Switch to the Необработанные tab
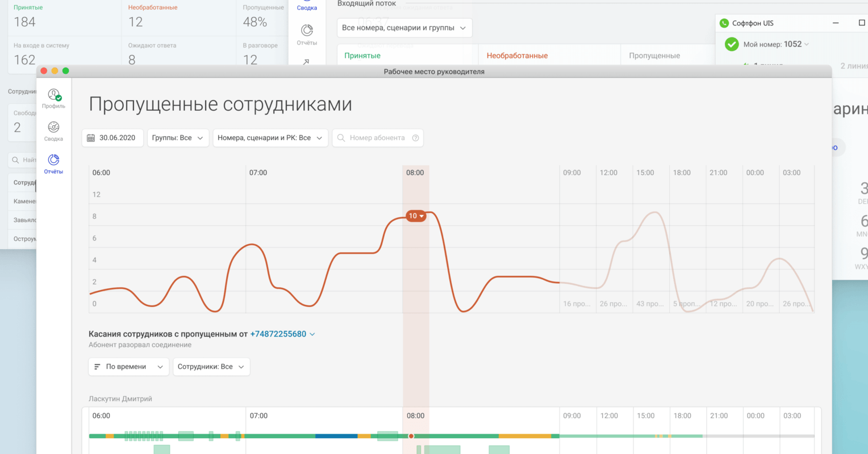Screen dimensions: 868x454 [517, 56]
